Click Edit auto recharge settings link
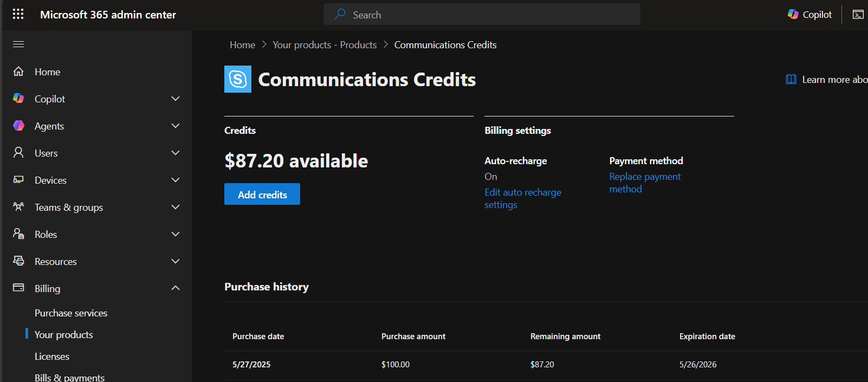The width and height of the screenshot is (868, 382). click(x=523, y=198)
